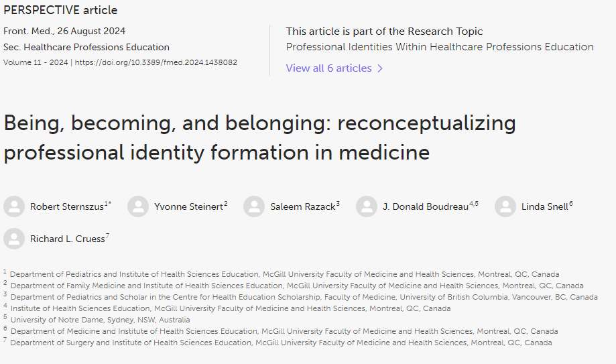Open J. Donald Boudreau author name link

click(x=426, y=206)
